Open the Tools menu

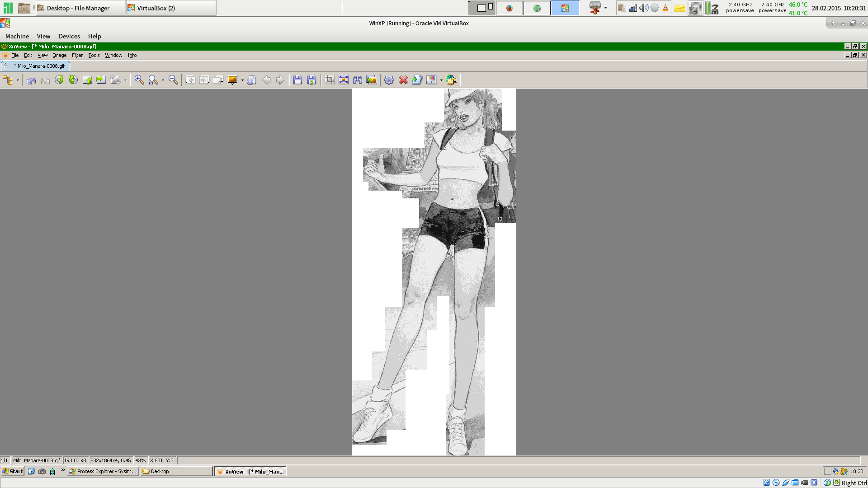click(94, 55)
